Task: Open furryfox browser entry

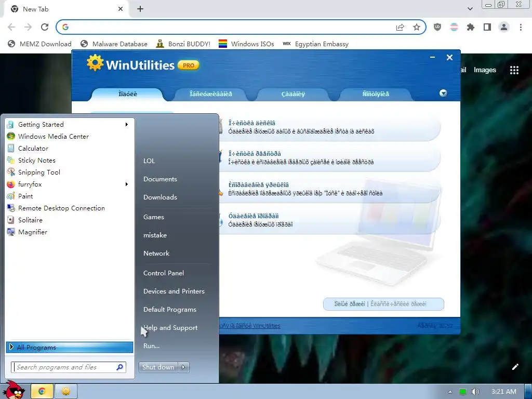Action: point(69,184)
